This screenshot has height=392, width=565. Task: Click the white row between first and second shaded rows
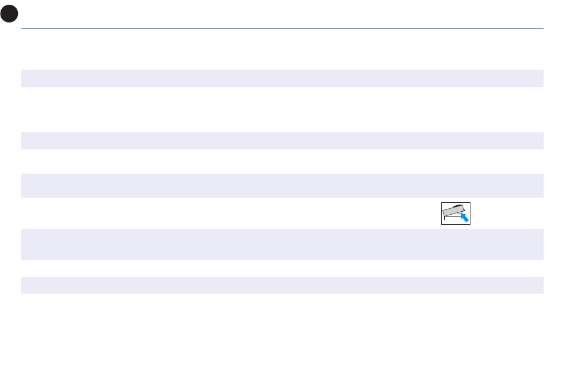(282, 109)
